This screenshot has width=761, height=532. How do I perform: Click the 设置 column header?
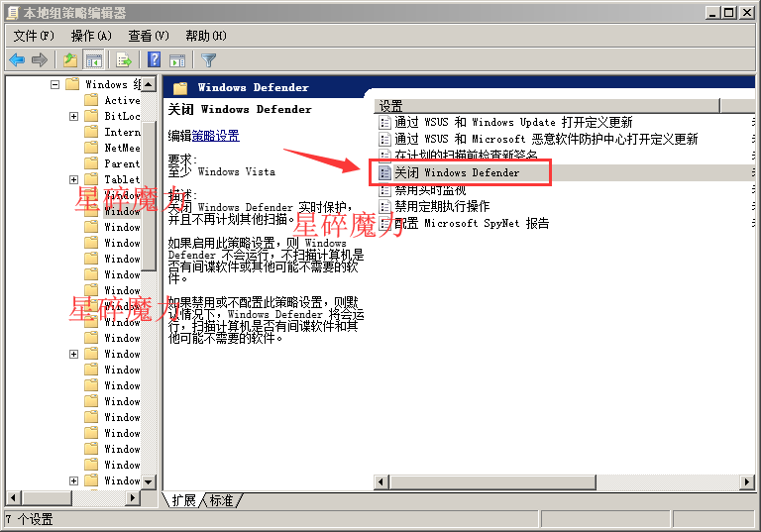pos(547,105)
